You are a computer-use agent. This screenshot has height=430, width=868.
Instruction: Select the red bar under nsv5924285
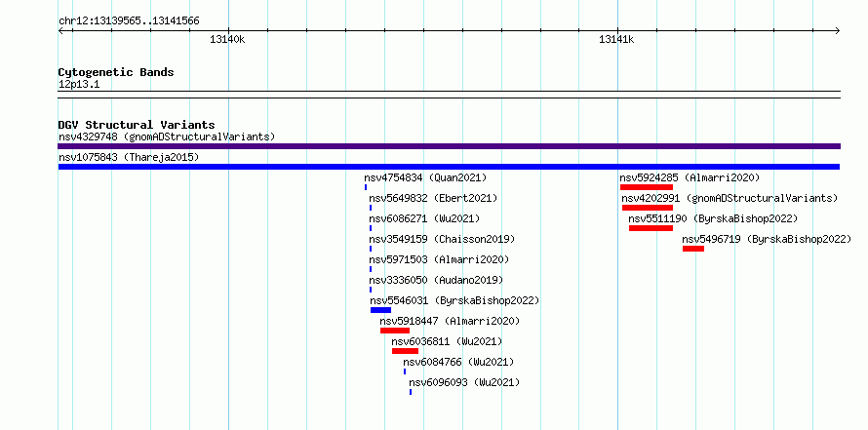tap(647, 187)
